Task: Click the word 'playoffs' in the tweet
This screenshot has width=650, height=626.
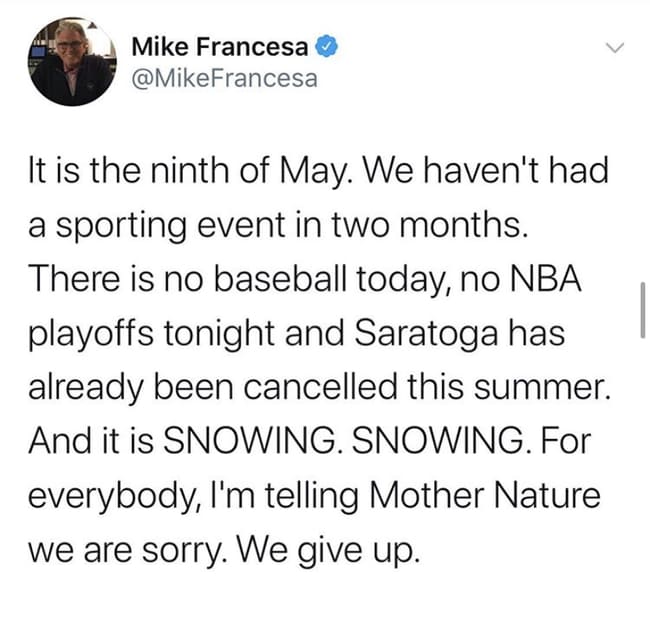Action: click(91, 335)
